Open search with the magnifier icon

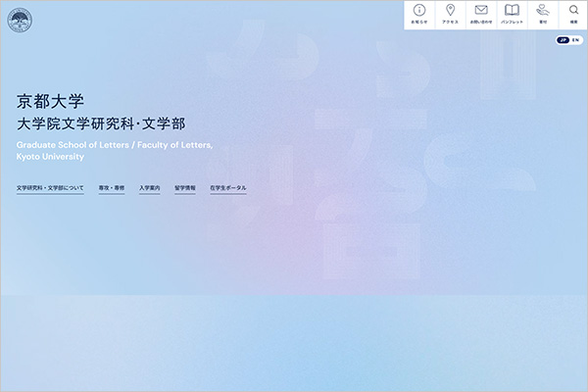(573, 11)
